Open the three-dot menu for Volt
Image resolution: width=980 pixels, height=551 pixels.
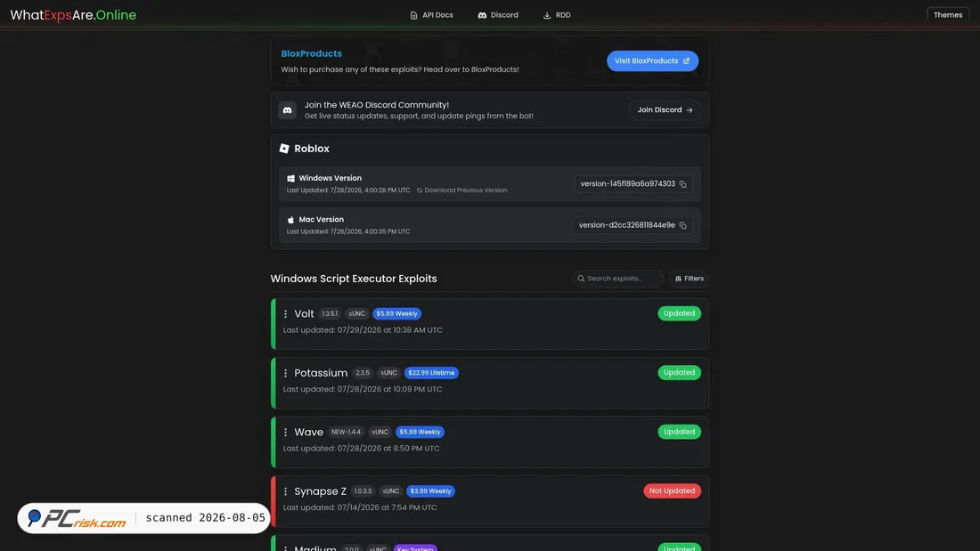(286, 313)
